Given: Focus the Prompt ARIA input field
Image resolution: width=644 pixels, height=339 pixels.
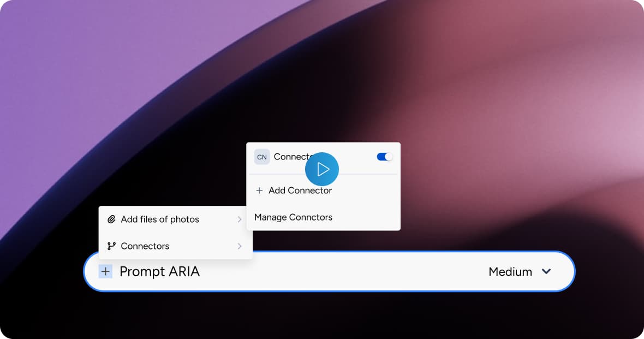Looking at the screenshot, I should (x=329, y=271).
